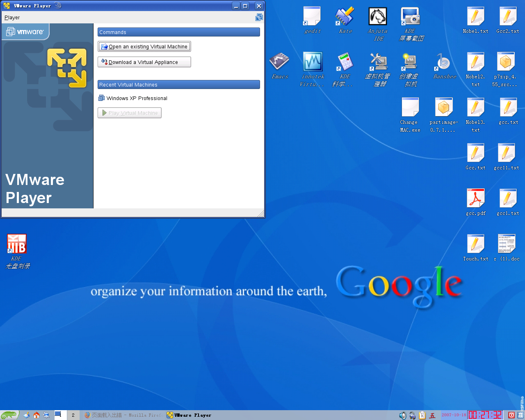Maximize the VMware Player window

point(245,6)
